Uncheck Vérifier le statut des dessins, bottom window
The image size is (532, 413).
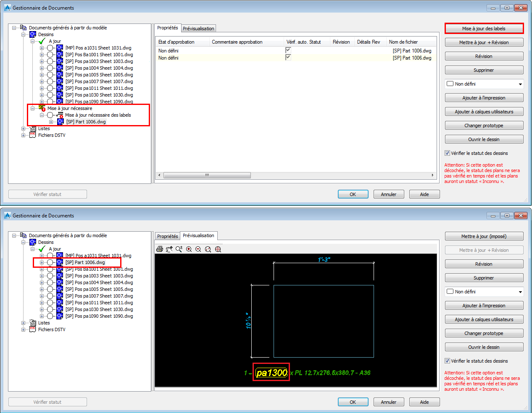pos(448,361)
